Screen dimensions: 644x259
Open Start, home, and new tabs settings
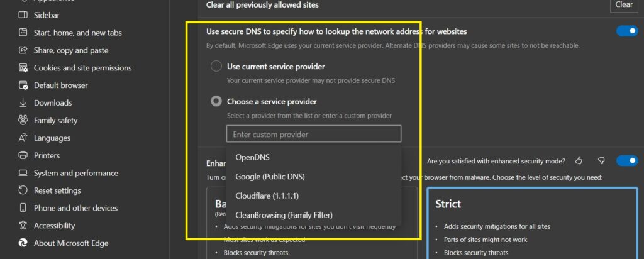tap(77, 33)
